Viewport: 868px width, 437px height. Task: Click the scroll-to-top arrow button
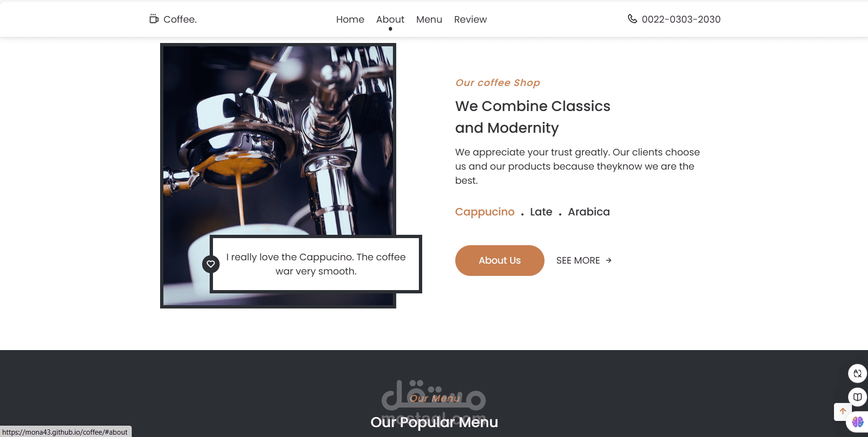843,411
